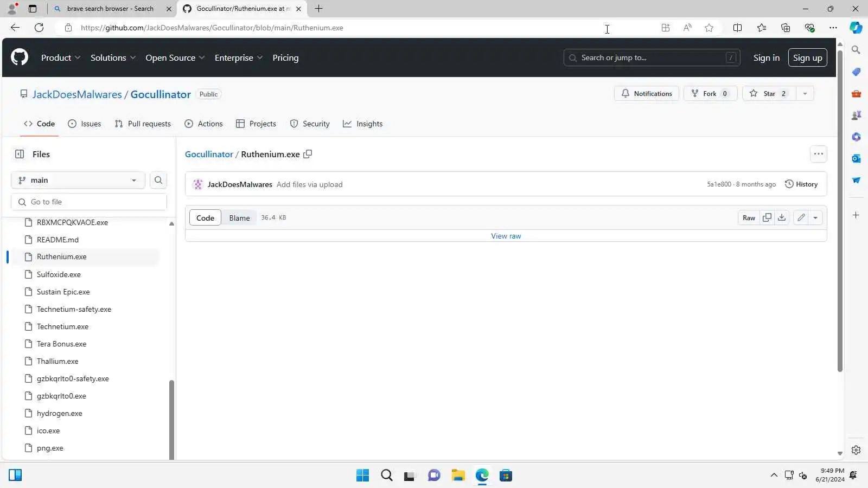Open Outlook in Edge sidebar
This screenshot has height=488, width=868.
pyautogui.click(x=856, y=158)
